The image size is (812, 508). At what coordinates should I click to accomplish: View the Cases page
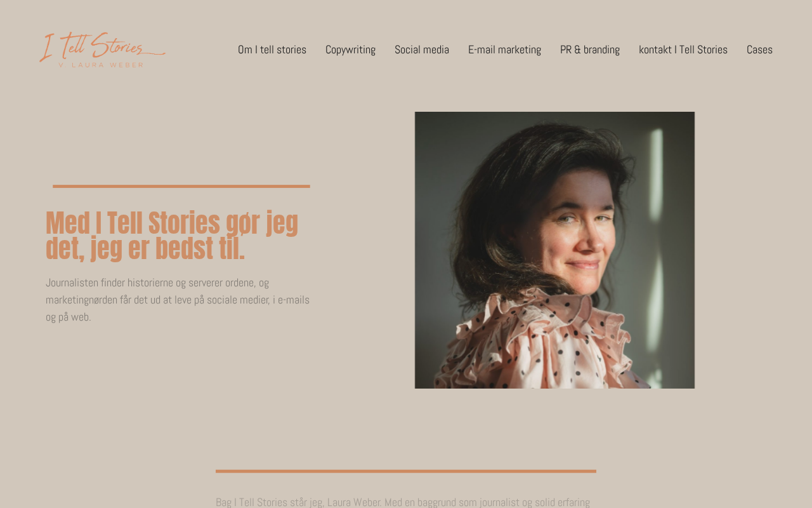(x=759, y=50)
